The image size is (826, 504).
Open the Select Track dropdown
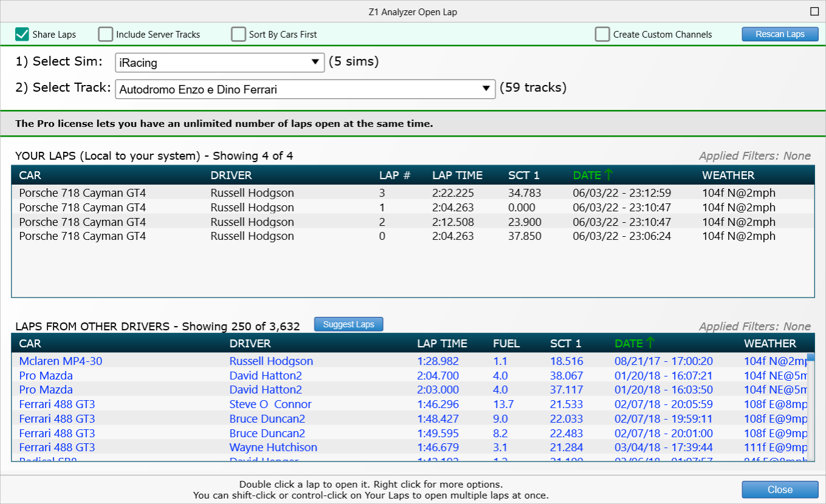[x=305, y=89]
